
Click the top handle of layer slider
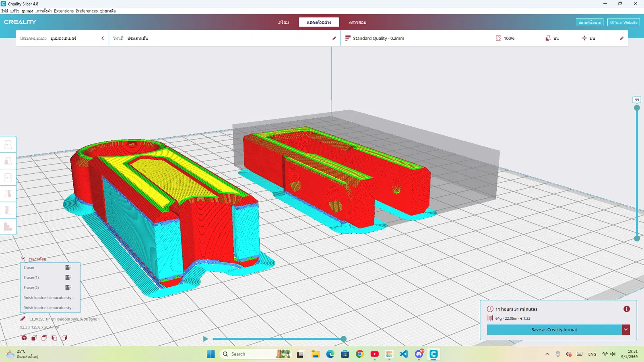(637, 108)
